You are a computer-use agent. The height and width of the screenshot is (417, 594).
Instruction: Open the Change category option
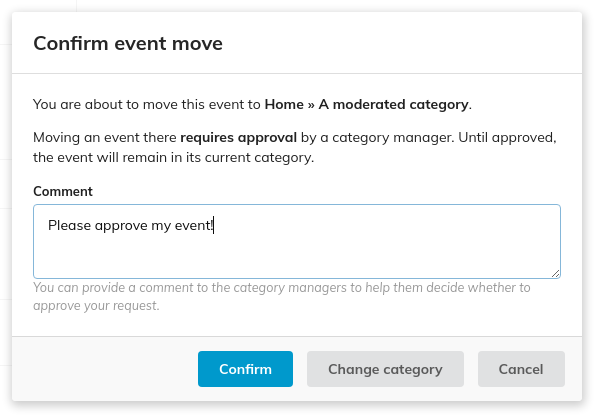[x=385, y=369]
